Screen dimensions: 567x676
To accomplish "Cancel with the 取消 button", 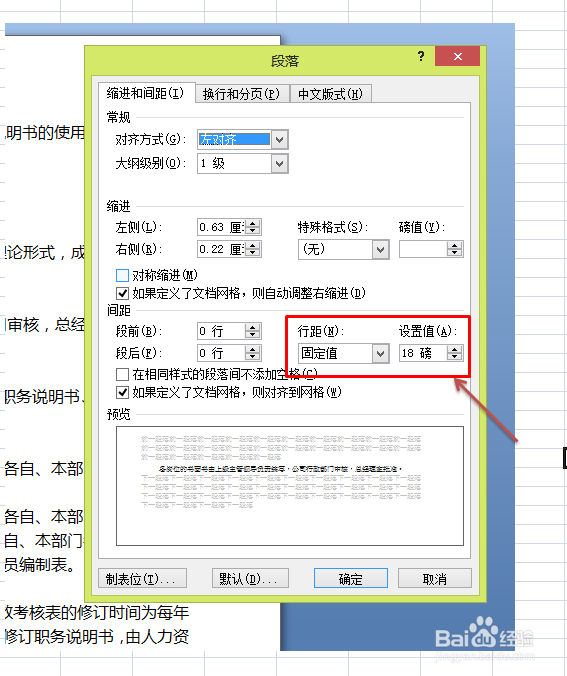I will (x=435, y=579).
